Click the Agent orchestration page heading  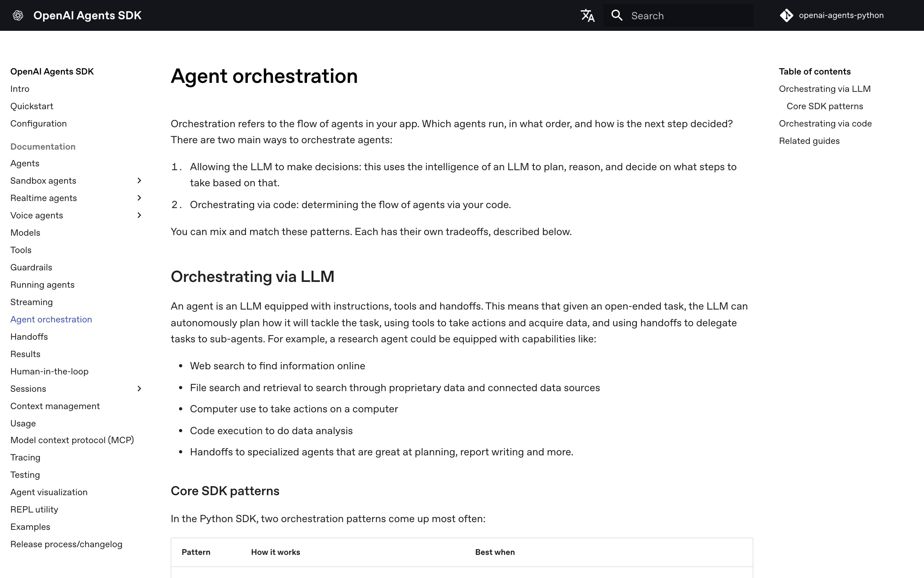click(x=264, y=76)
